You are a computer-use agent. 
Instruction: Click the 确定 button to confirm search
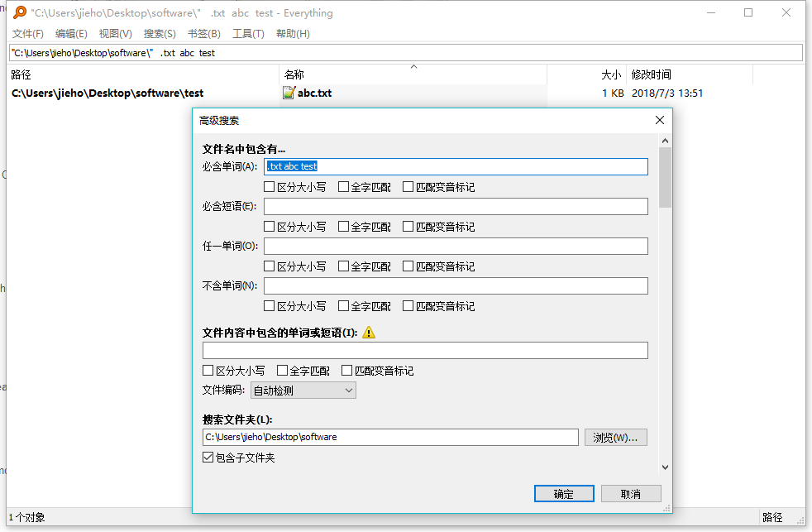(x=564, y=493)
